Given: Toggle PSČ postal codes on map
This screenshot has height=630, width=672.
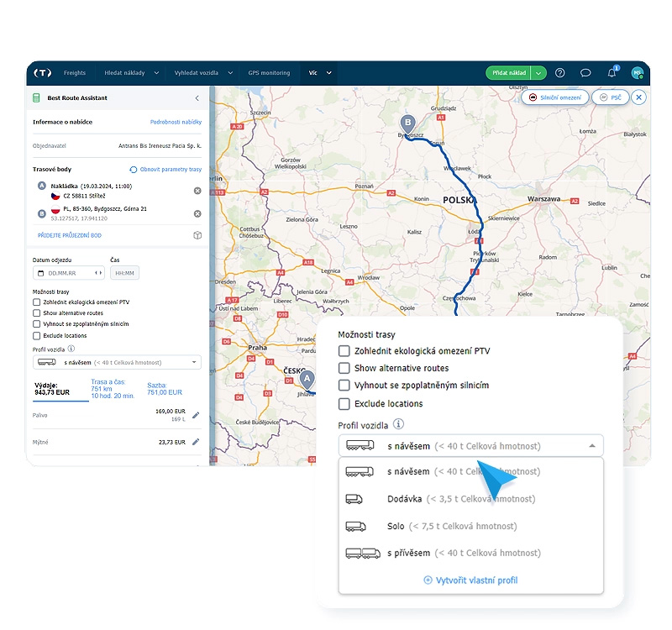Looking at the screenshot, I should (611, 97).
